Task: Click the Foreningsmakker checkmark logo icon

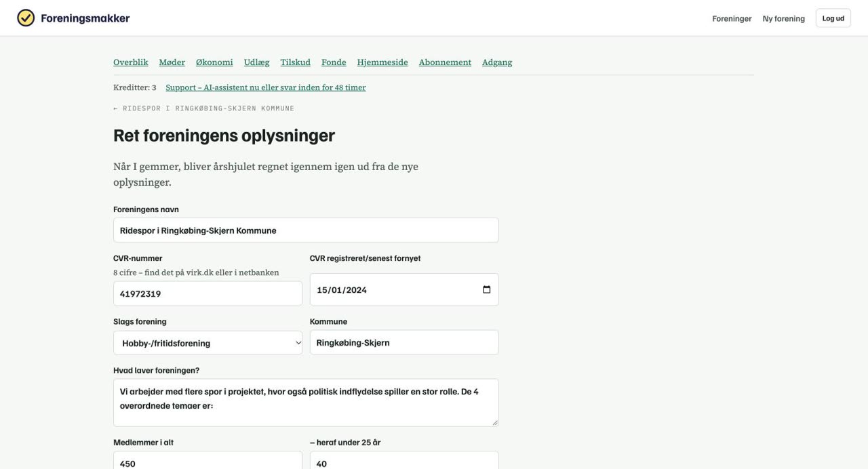Action: pyautogui.click(x=26, y=18)
